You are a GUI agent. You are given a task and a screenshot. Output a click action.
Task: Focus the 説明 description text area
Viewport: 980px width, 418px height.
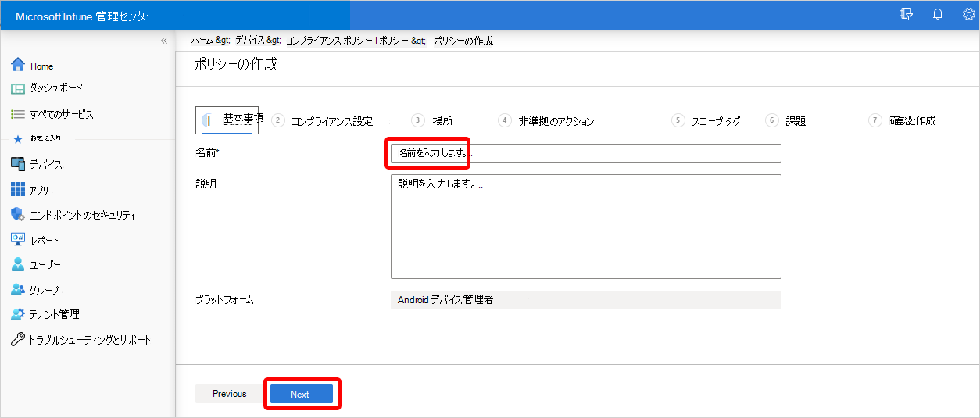585,227
